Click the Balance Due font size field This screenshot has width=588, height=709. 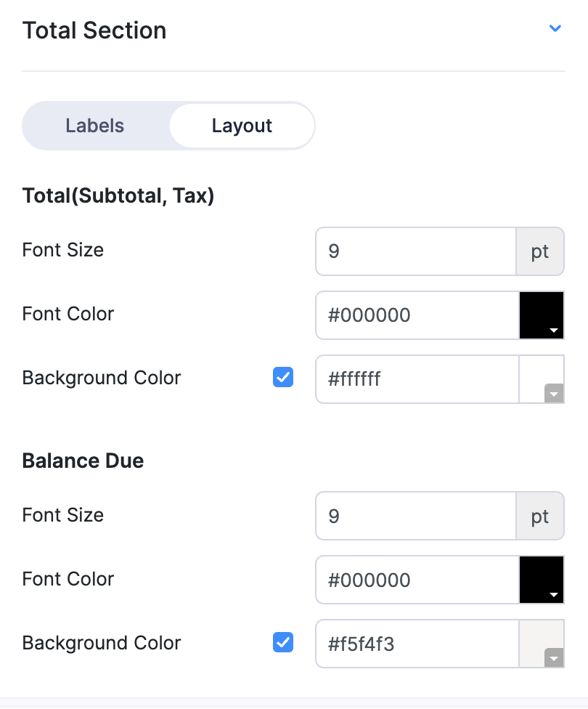coord(416,516)
